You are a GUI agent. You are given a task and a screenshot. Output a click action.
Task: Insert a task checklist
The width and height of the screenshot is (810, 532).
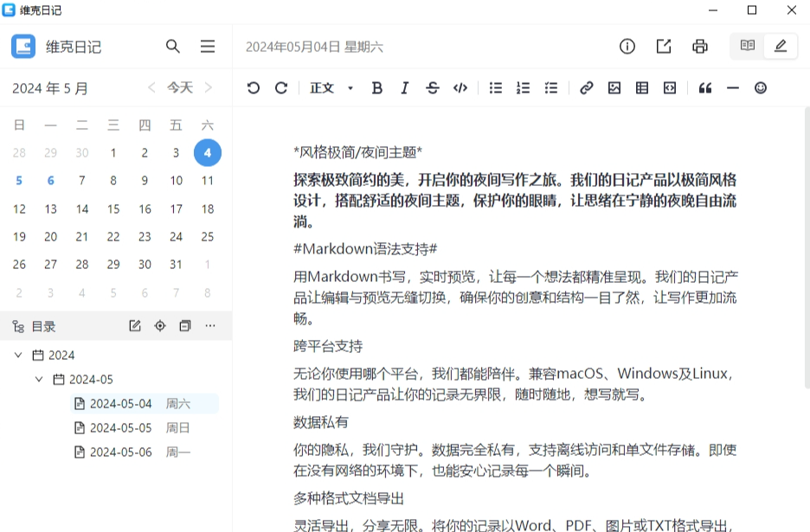[551, 88]
